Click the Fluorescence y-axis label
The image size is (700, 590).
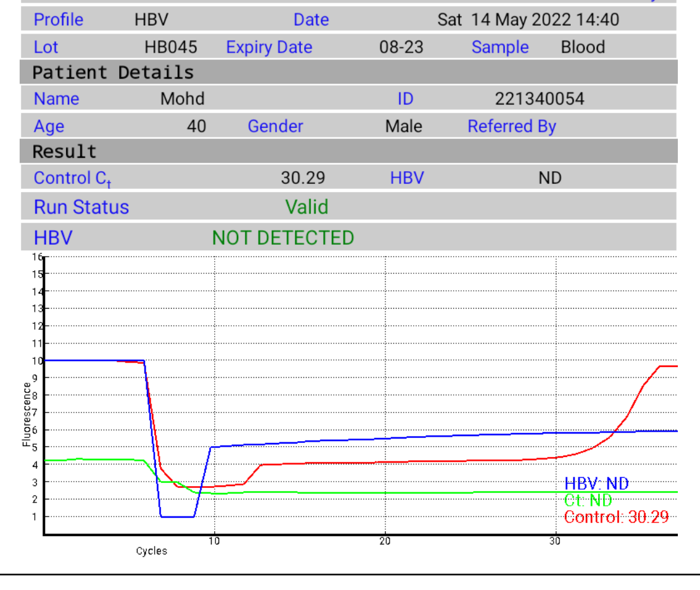(x=27, y=414)
